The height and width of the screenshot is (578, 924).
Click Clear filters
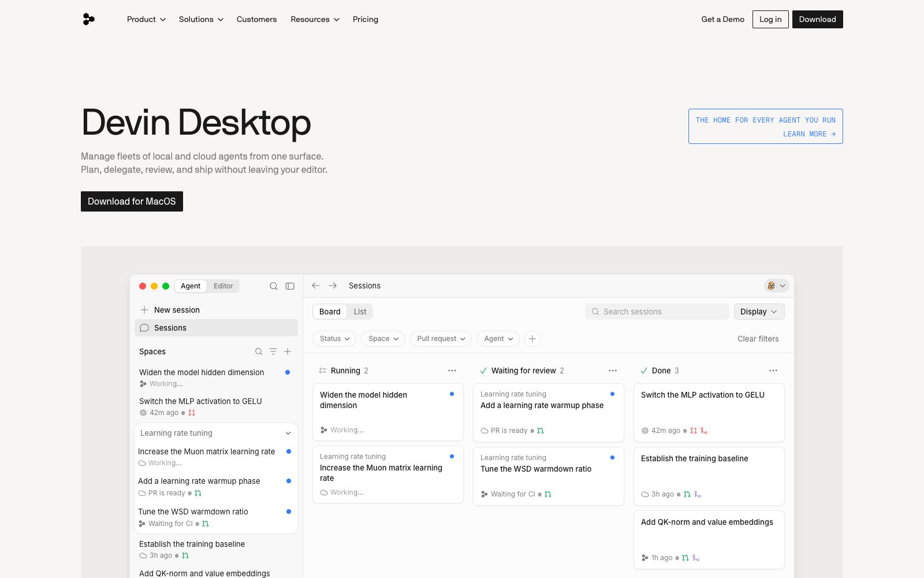(758, 339)
